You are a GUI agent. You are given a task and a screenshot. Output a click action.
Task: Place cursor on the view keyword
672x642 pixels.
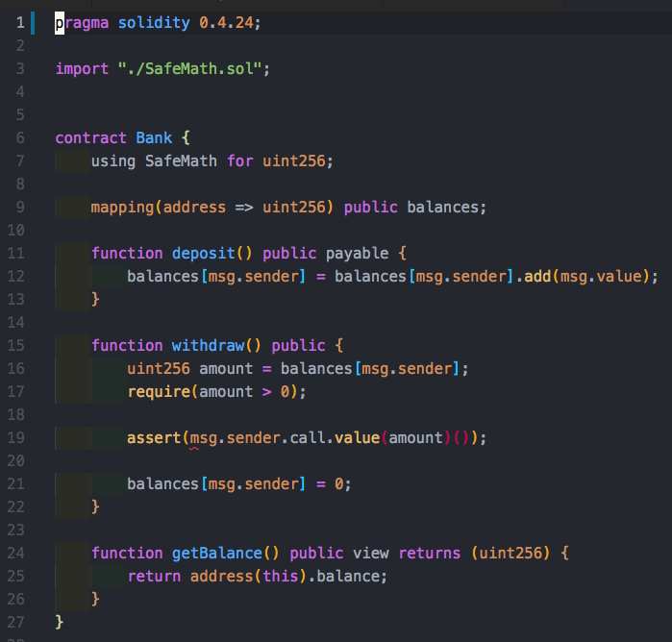coord(370,553)
